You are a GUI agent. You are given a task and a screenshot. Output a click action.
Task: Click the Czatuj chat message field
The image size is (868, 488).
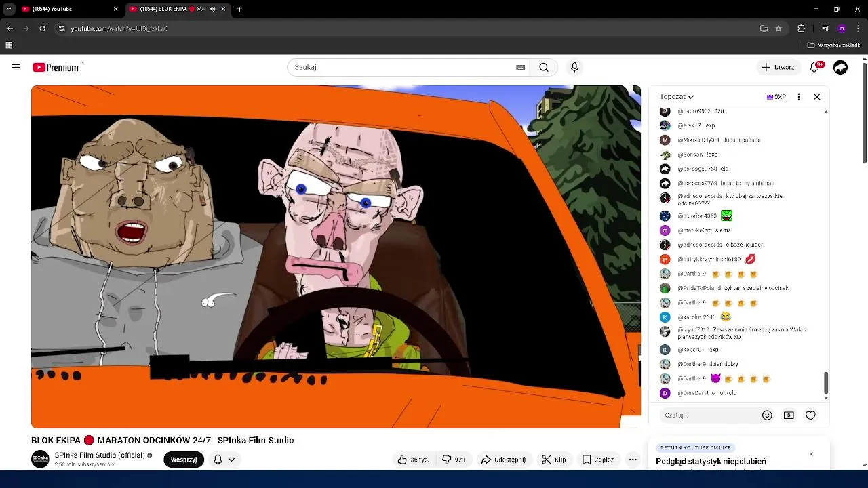click(x=709, y=415)
